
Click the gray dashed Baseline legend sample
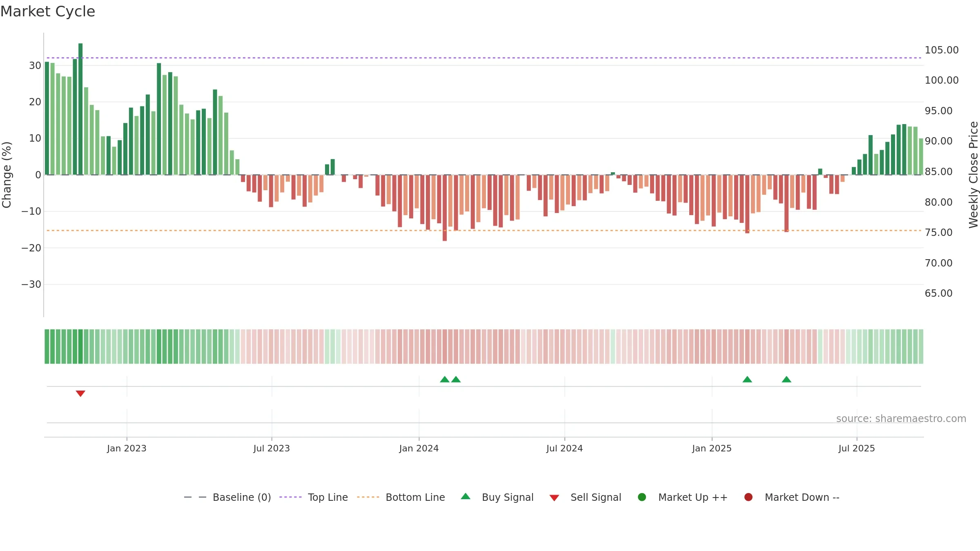coord(195,497)
